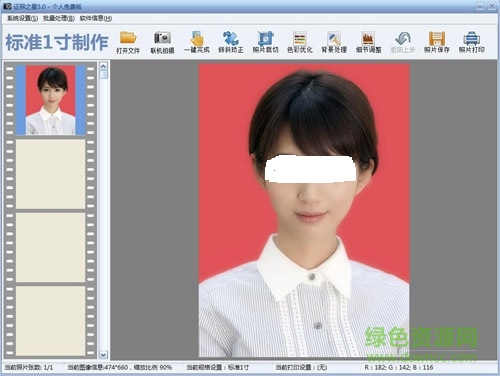Click the bottom empty filmstrip frame

(50, 321)
